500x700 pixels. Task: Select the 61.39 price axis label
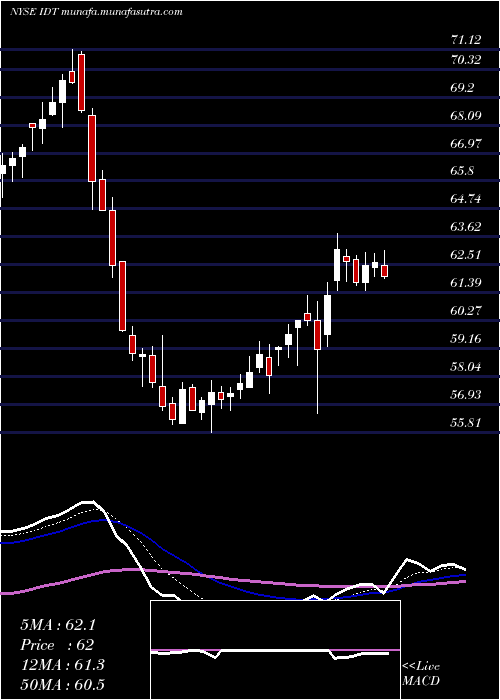(x=466, y=282)
